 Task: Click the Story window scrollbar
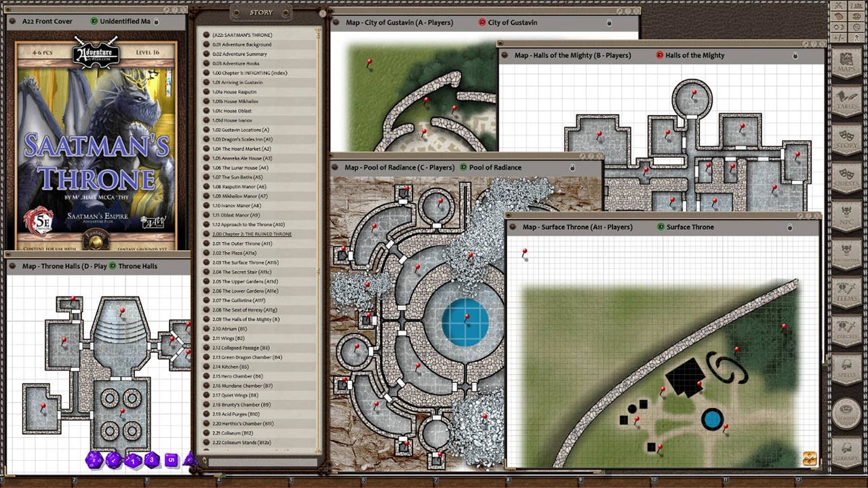point(319,241)
